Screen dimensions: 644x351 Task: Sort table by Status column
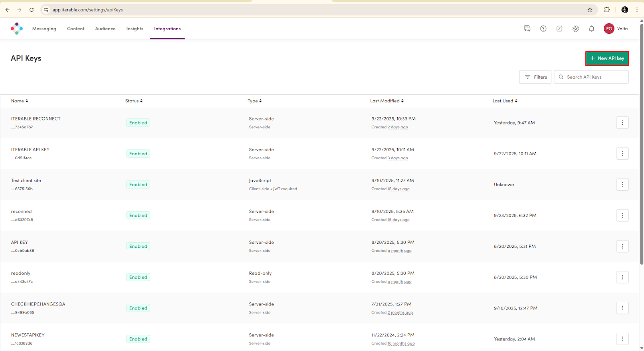(x=134, y=101)
